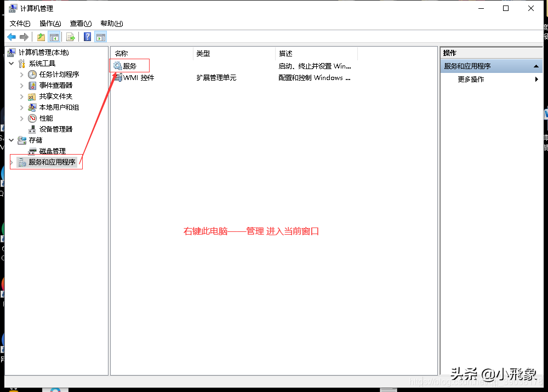Click the 启动、终止并设置 Win... description cell
Viewport: 548px width, 392px height.
coord(315,66)
